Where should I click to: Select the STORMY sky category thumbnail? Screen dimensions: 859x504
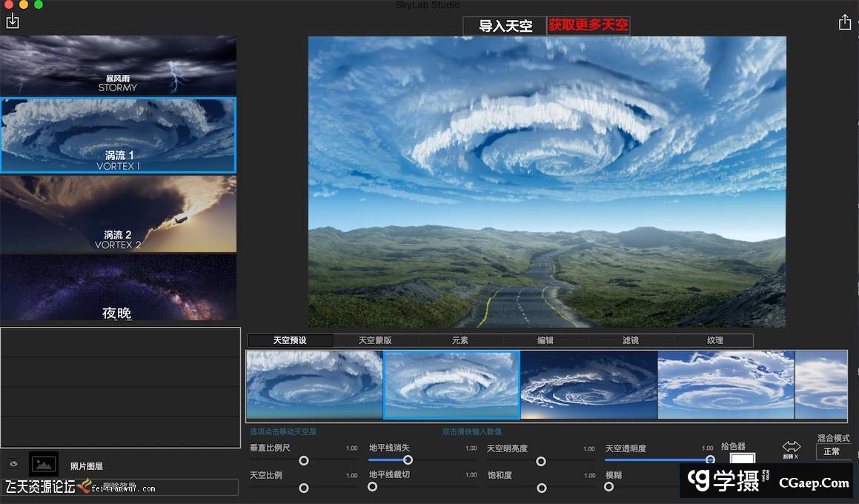tap(119, 66)
